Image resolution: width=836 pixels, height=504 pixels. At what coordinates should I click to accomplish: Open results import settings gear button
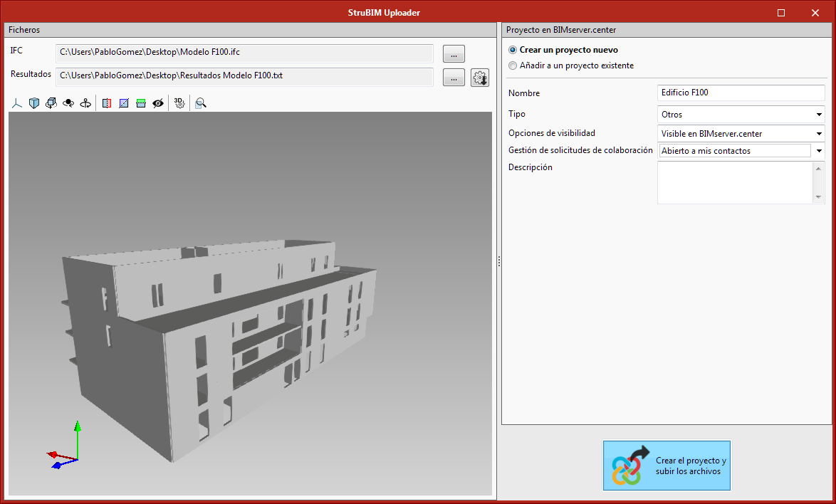(480, 78)
